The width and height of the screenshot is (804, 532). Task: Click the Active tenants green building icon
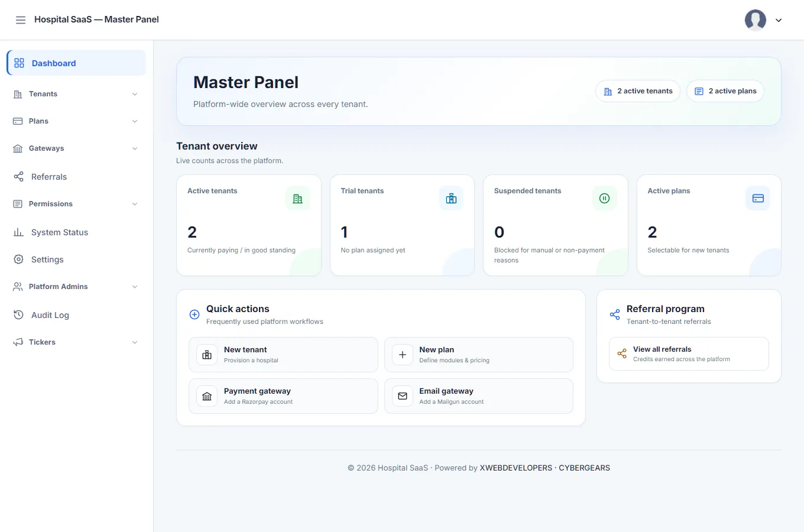(298, 199)
